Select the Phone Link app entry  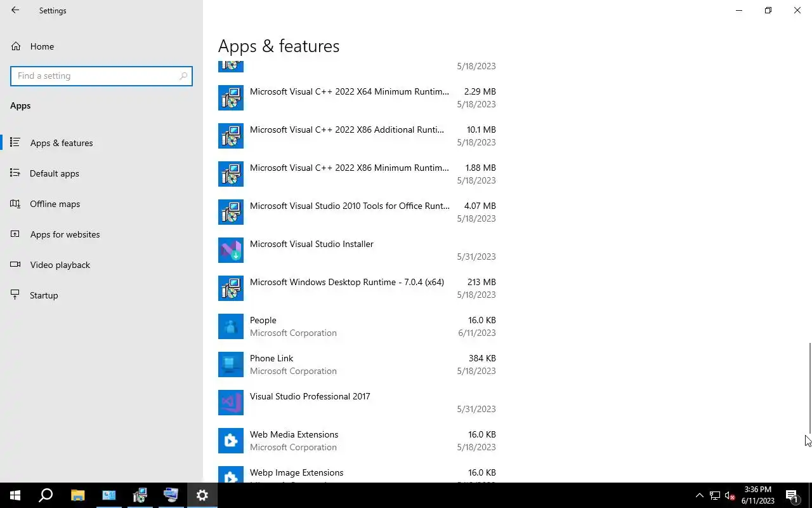pyautogui.click(x=357, y=364)
